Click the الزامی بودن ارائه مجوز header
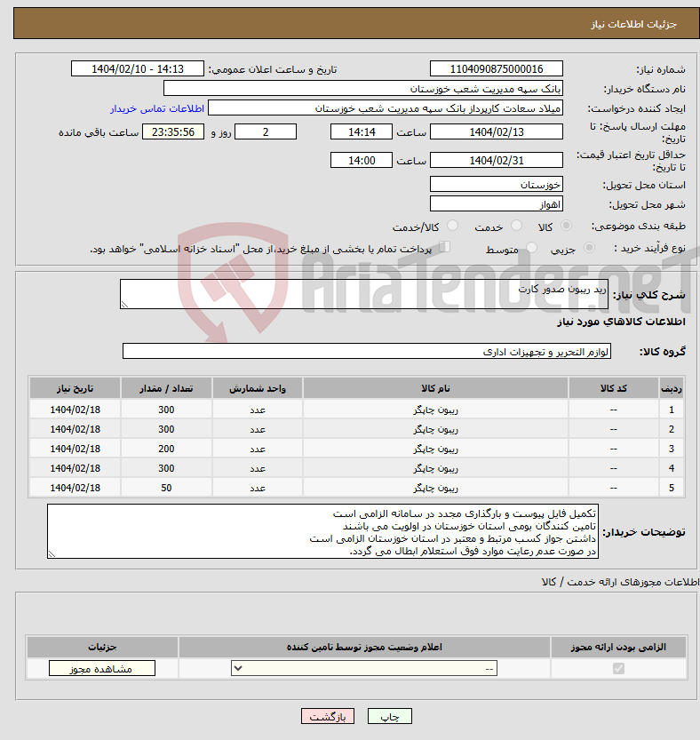Image resolution: width=700 pixels, height=740 pixels. [618, 647]
